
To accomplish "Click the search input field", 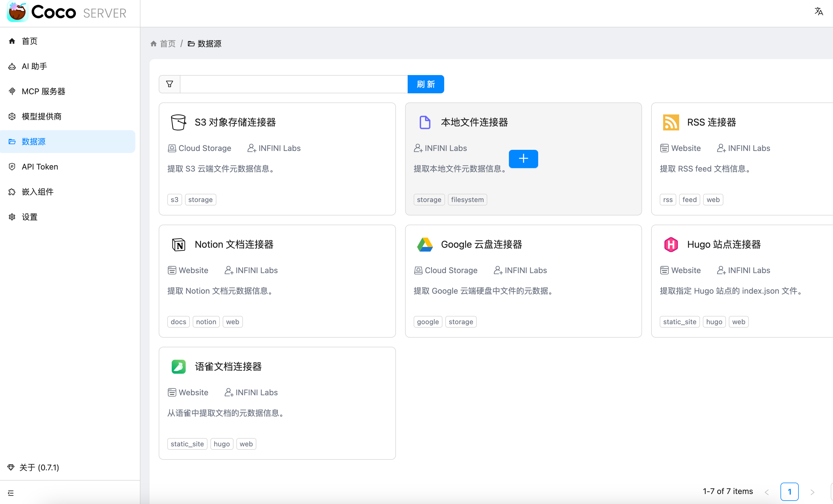I will (293, 84).
